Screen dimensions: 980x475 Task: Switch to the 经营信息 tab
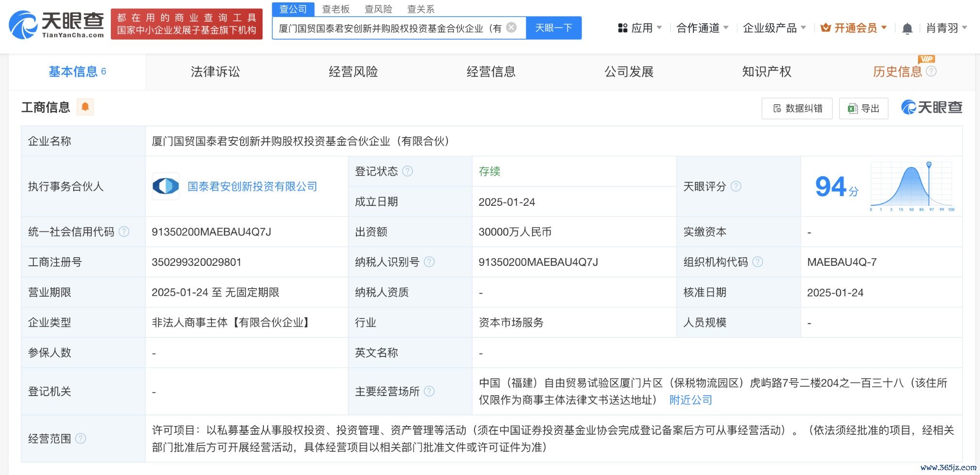(x=491, y=72)
